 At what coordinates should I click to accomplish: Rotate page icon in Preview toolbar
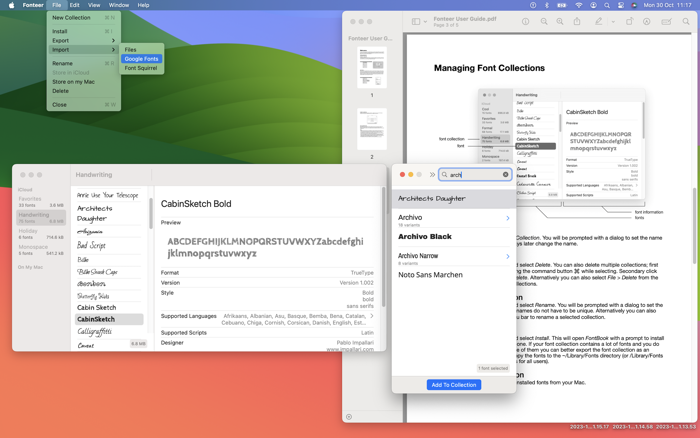629,21
